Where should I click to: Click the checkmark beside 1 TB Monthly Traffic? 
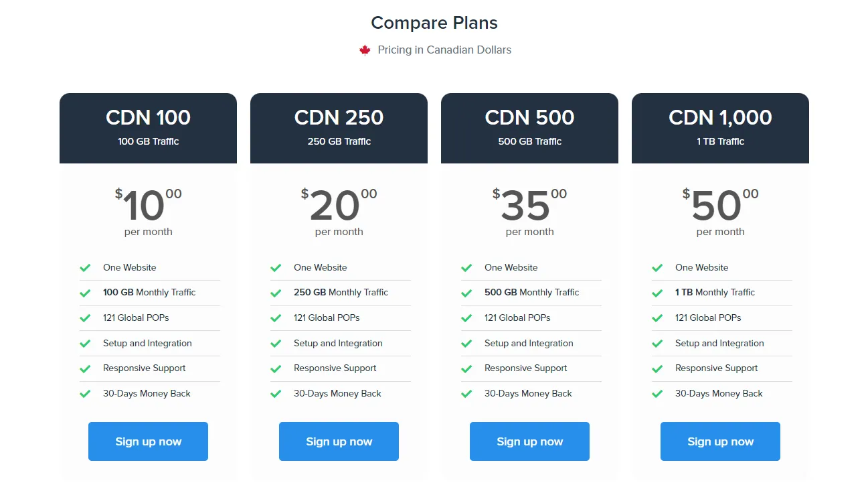point(657,293)
